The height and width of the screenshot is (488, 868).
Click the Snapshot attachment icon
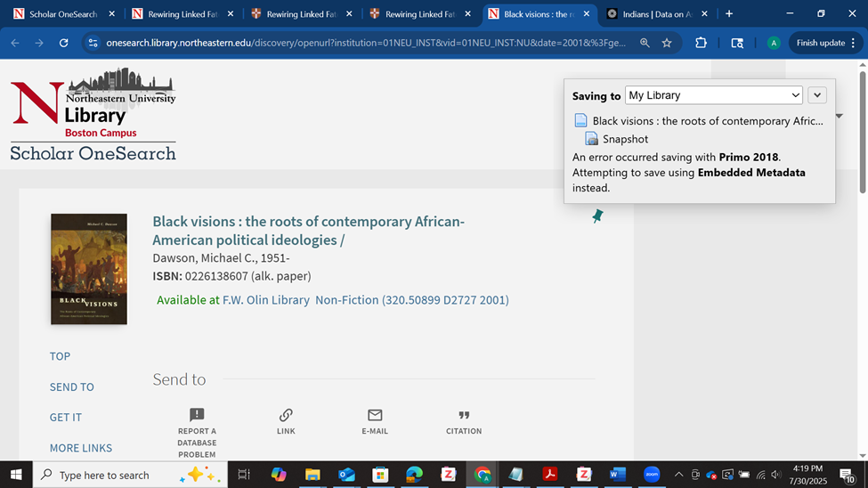591,139
